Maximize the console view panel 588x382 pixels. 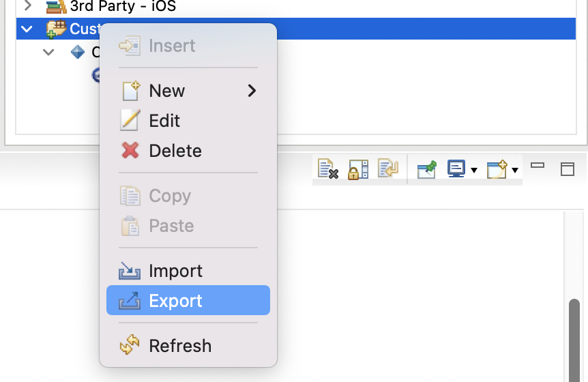(x=568, y=169)
